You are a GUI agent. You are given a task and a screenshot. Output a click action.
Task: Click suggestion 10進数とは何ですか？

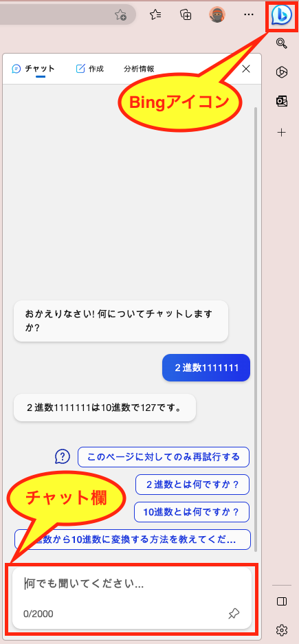(191, 512)
